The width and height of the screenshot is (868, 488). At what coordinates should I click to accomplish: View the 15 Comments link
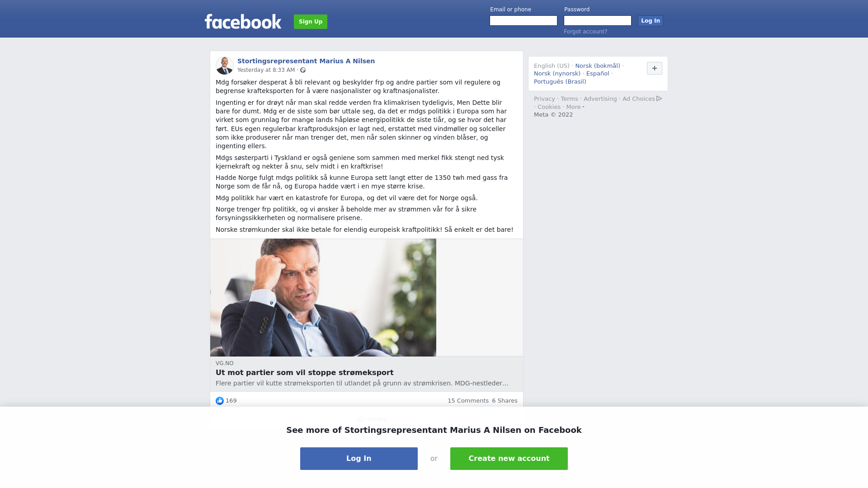[x=468, y=401]
